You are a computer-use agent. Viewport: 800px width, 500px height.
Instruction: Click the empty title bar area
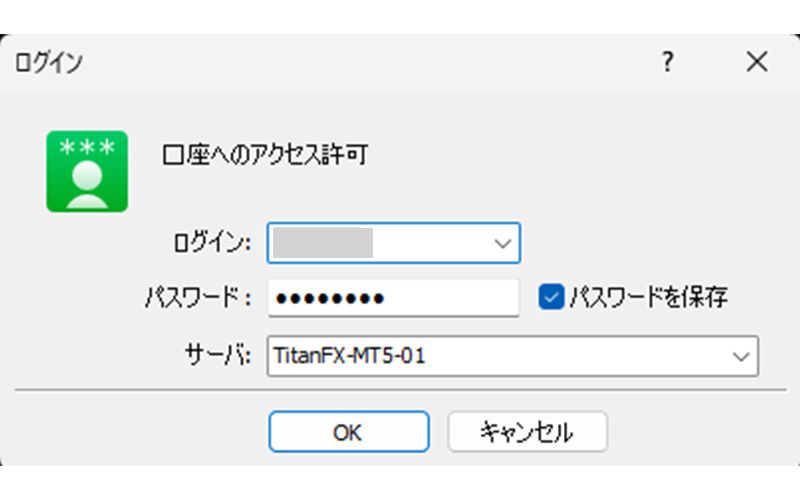(x=350, y=63)
